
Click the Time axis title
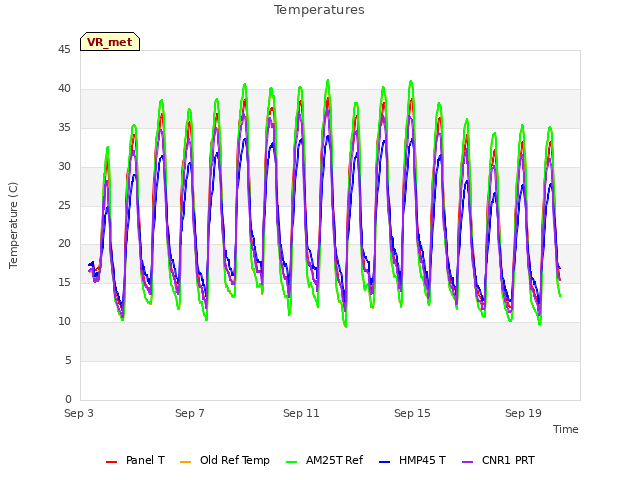point(566,429)
